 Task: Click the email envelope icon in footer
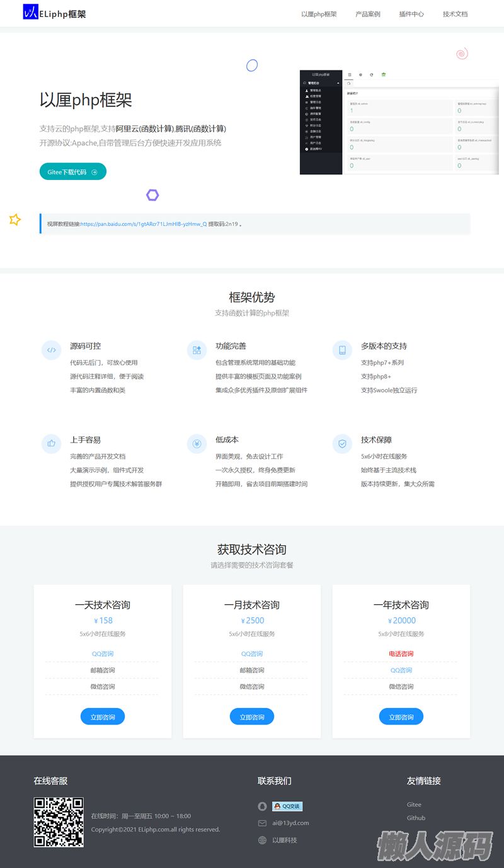[262, 823]
